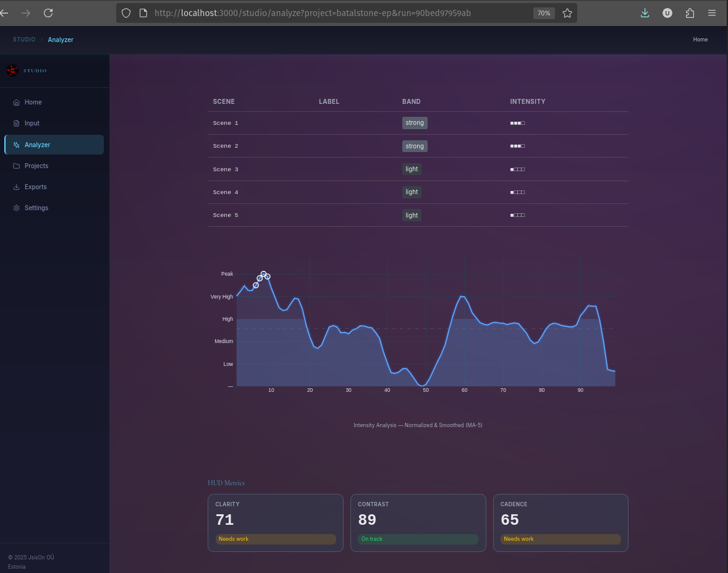Open Input via its document icon

(17, 123)
